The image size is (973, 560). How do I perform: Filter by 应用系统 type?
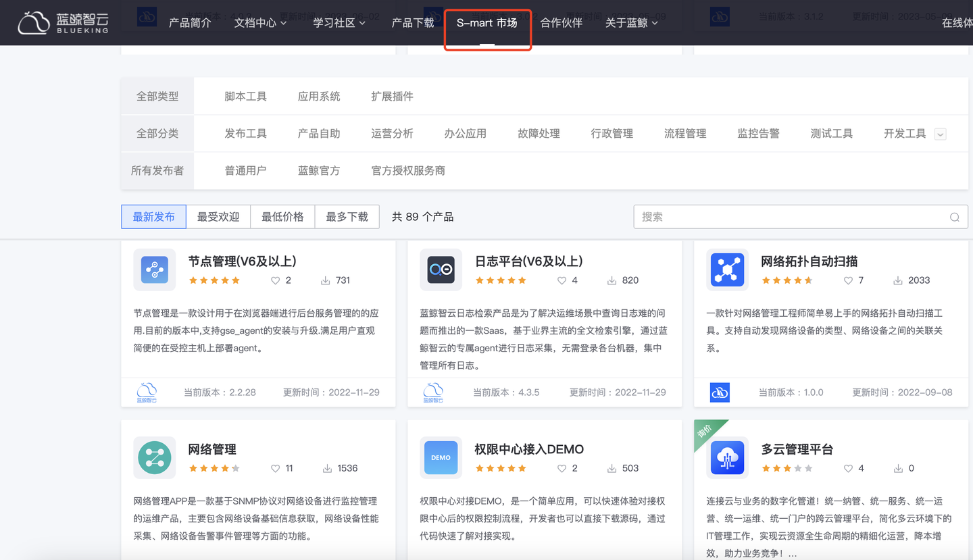pyautogui.click(x=319, y=97)
